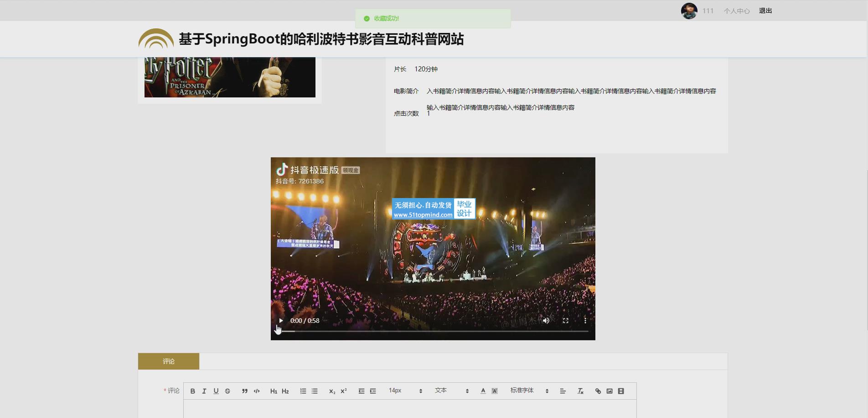Screen dimensions: 868x418
Task: Open the Harry Potter movie poster
Action: tap(230, 77)
